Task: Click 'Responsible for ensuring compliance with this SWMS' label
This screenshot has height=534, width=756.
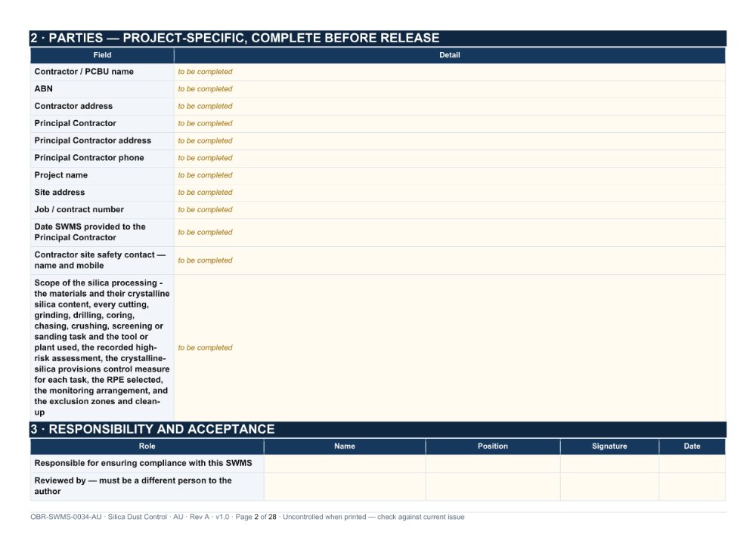Action: (143, 463)
